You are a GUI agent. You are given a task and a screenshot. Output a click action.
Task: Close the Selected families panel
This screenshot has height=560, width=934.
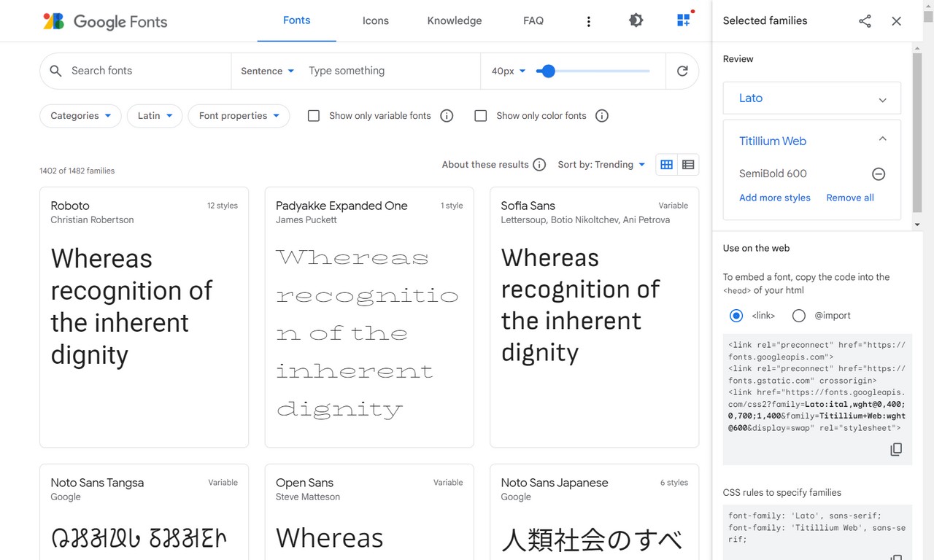coord(896,21)
